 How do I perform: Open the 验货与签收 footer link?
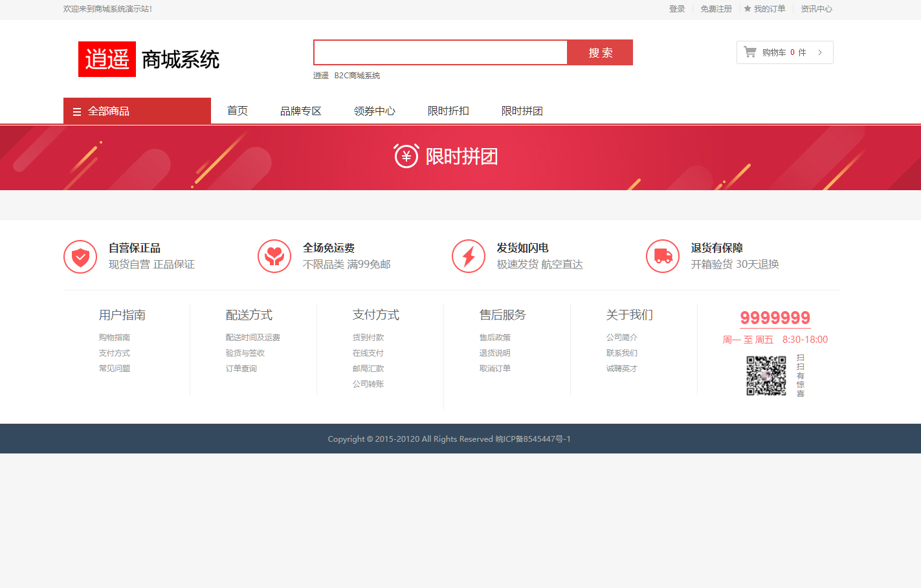click(x=245, y=353)
